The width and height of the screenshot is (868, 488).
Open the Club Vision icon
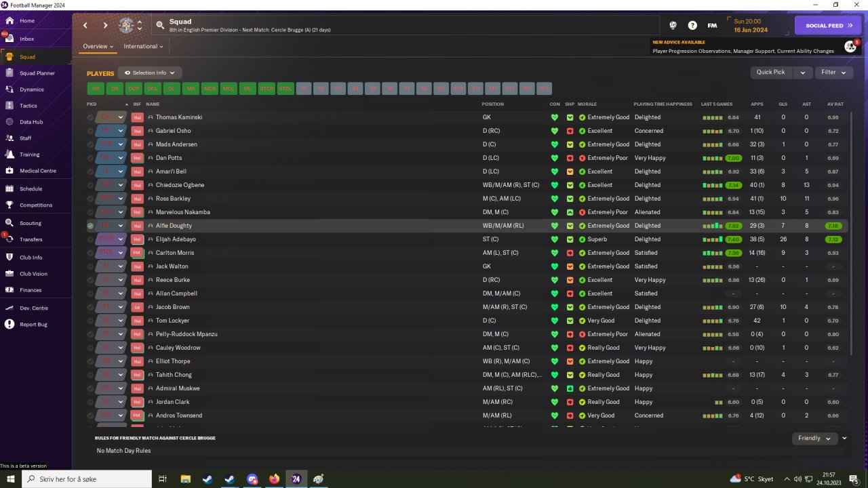(x=9, y=274)
